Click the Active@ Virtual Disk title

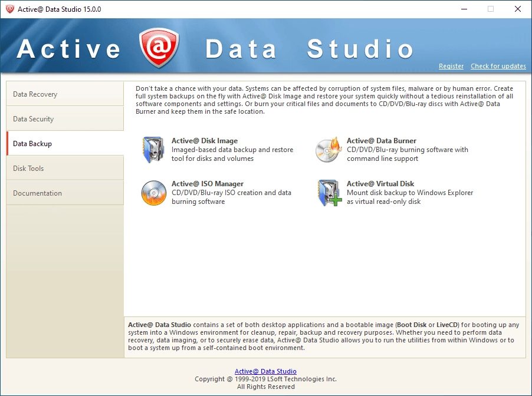[380, 184]
